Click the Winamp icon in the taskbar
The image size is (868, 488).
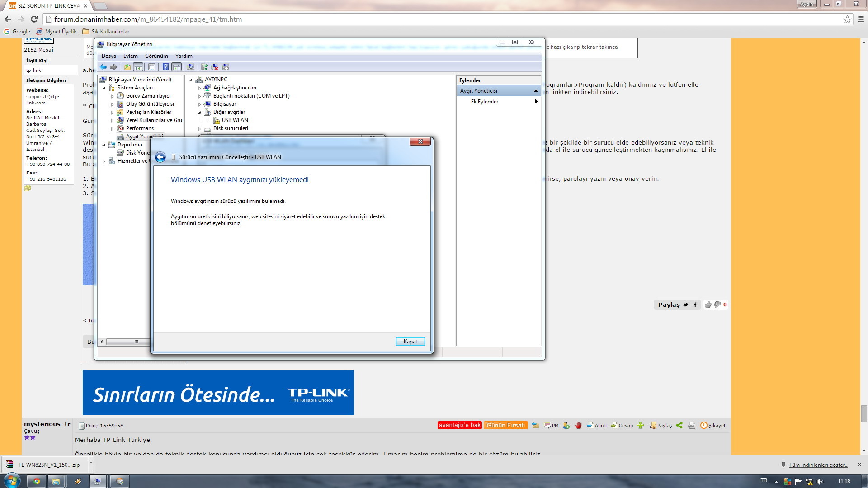click(78, 481)
